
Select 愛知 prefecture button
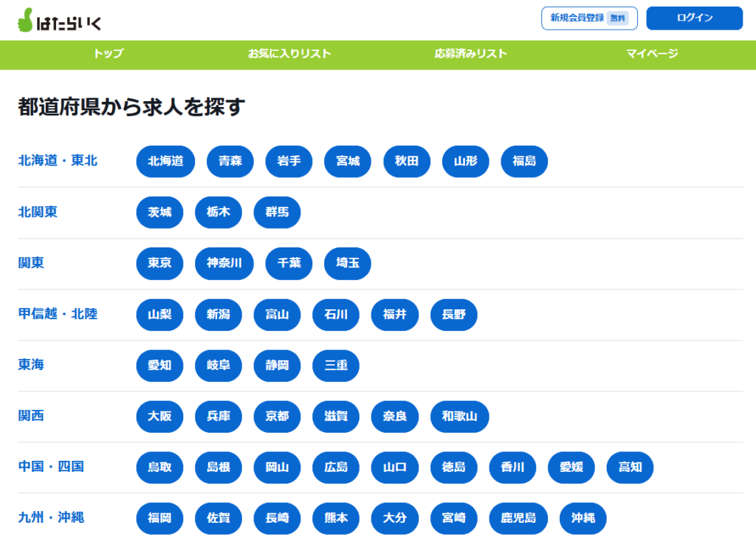(159, 366)
